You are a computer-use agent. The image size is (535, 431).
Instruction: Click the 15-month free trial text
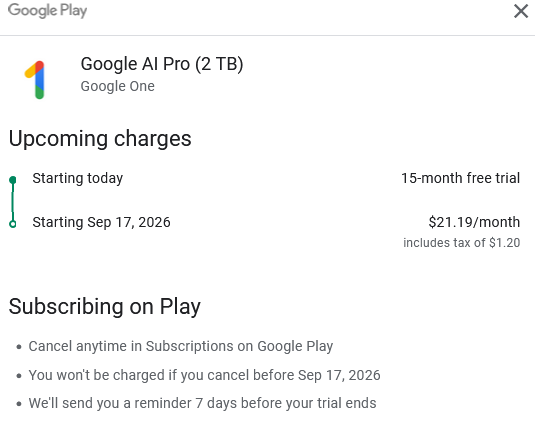[461, 178]
